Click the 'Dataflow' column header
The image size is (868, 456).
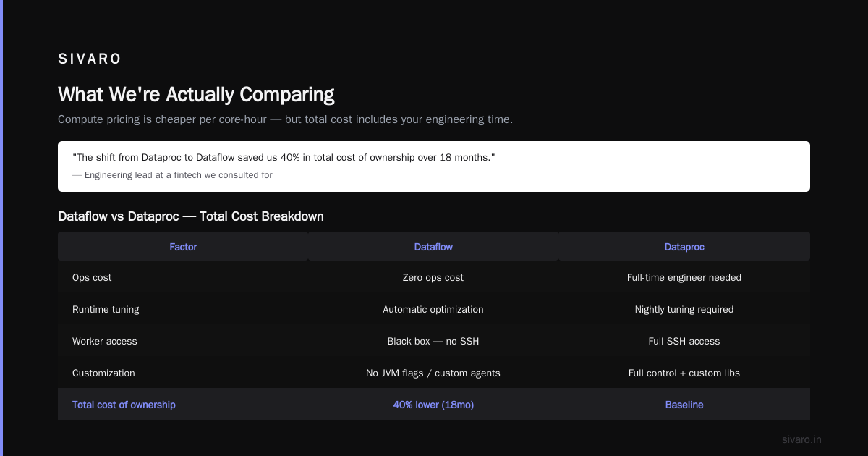point(433,247)
